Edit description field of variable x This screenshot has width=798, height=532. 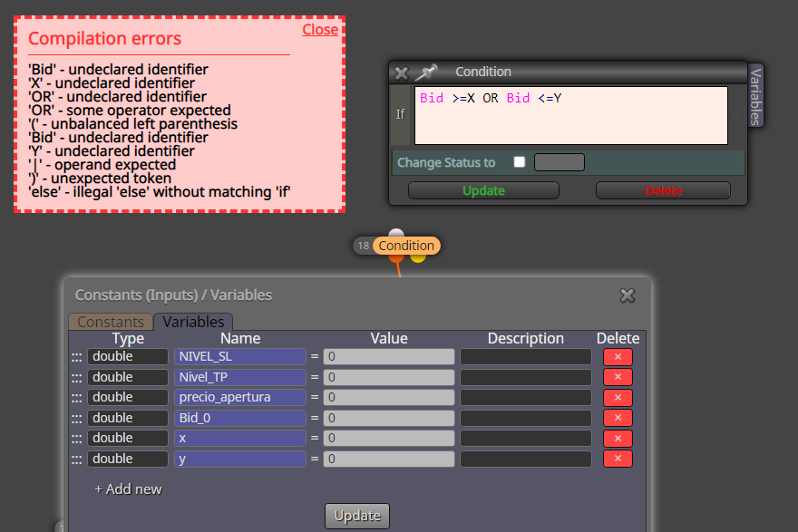pyautogui.click(x=526, y=438)
